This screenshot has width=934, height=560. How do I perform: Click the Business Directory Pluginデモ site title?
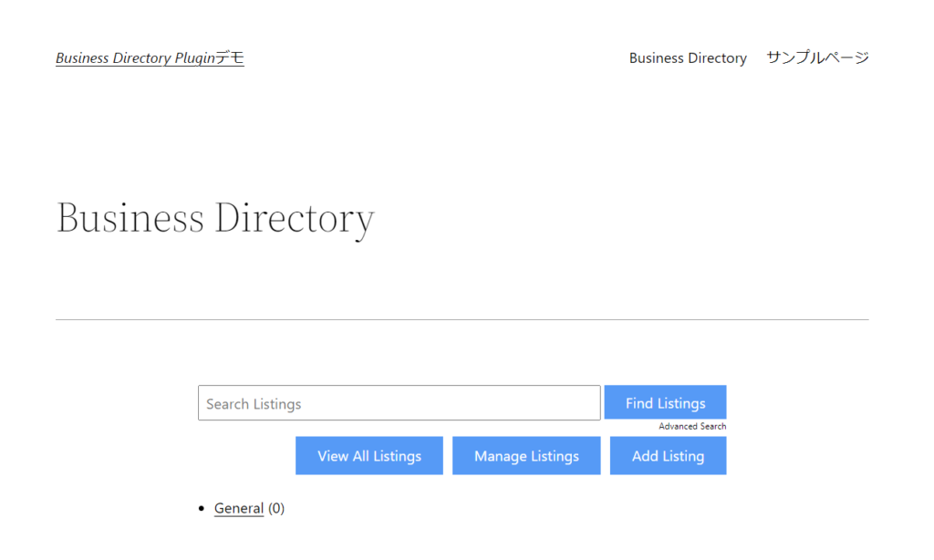coord(150,58)
